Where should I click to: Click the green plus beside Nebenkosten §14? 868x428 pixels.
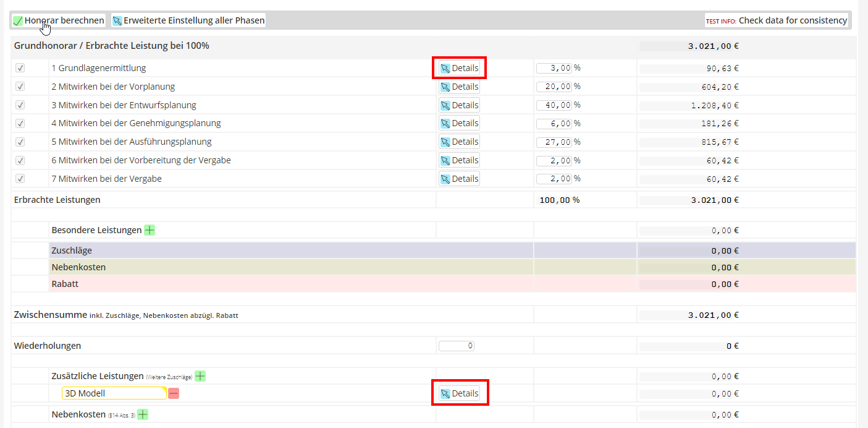(143, 414)
